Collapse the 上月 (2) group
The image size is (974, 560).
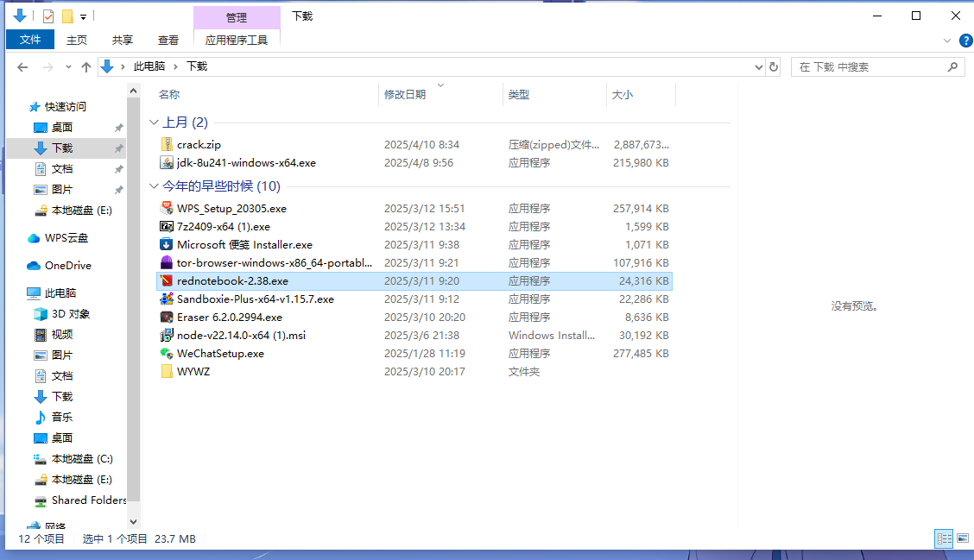coord(155,123)
